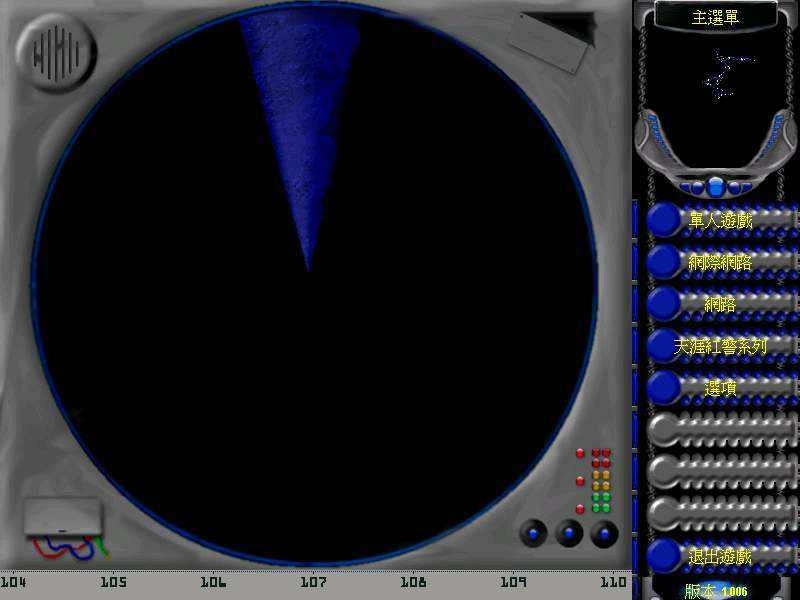Select the 網路 network game option
The width and height of the screenshot is (800, 600).
coord(720,304)
